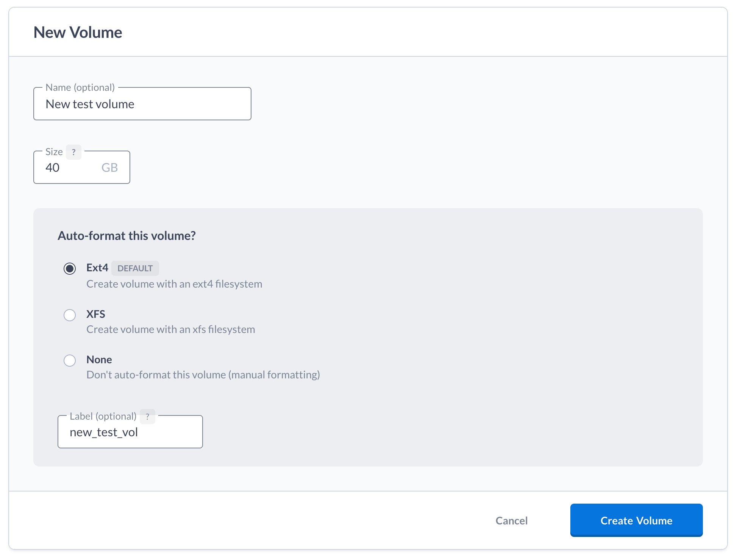Viewport: 740px width, 560px height.
Task: Click the Label input containing new_test_vol
Action: 130,432
